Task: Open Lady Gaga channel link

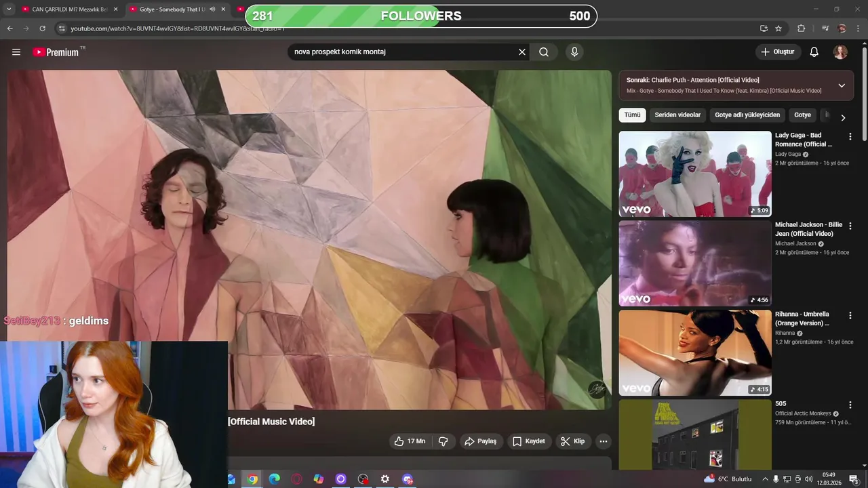Action: (788, 155)
